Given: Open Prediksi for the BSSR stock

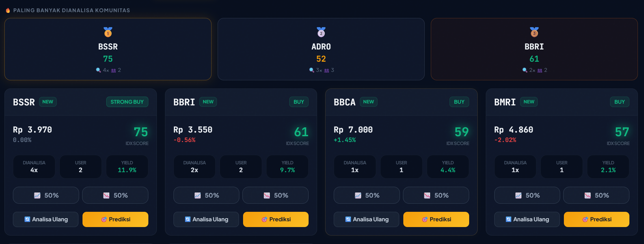Looking at the screenshot, I should (x=115, y=219).
